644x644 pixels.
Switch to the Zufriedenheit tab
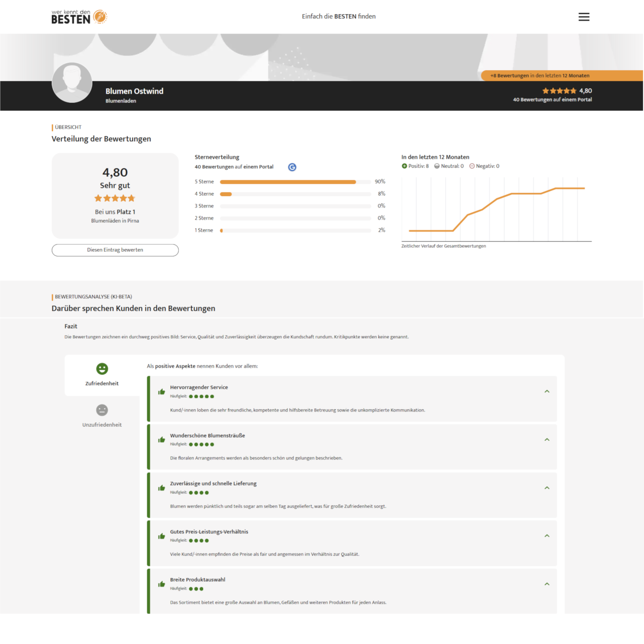102,383
